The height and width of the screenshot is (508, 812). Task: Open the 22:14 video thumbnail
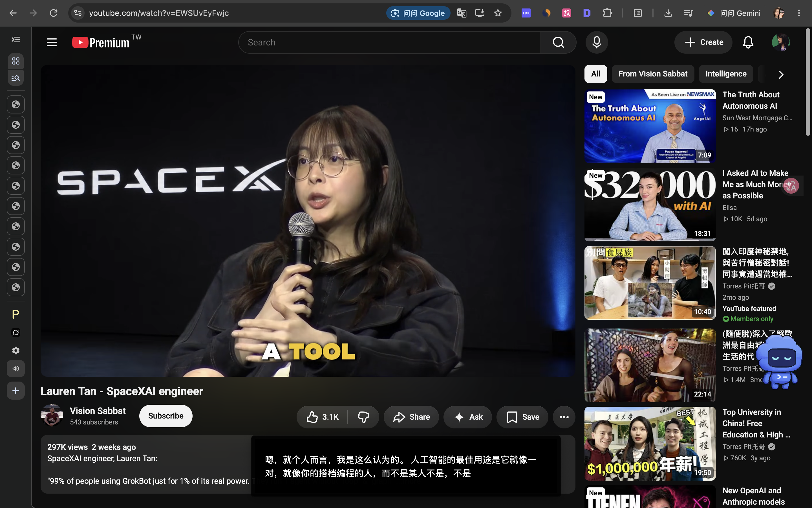[650, 365]
